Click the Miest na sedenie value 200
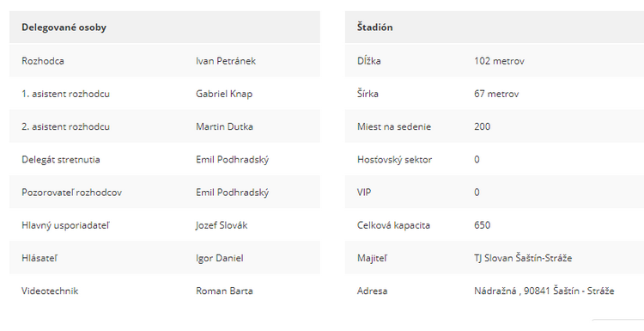Image resolution: width=644 pixels, height=331 pixels. (483, 126)
